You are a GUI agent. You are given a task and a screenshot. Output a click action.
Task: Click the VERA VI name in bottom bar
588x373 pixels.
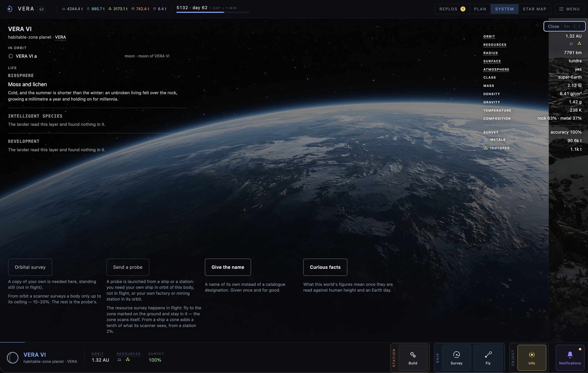(x=35, y=355)
